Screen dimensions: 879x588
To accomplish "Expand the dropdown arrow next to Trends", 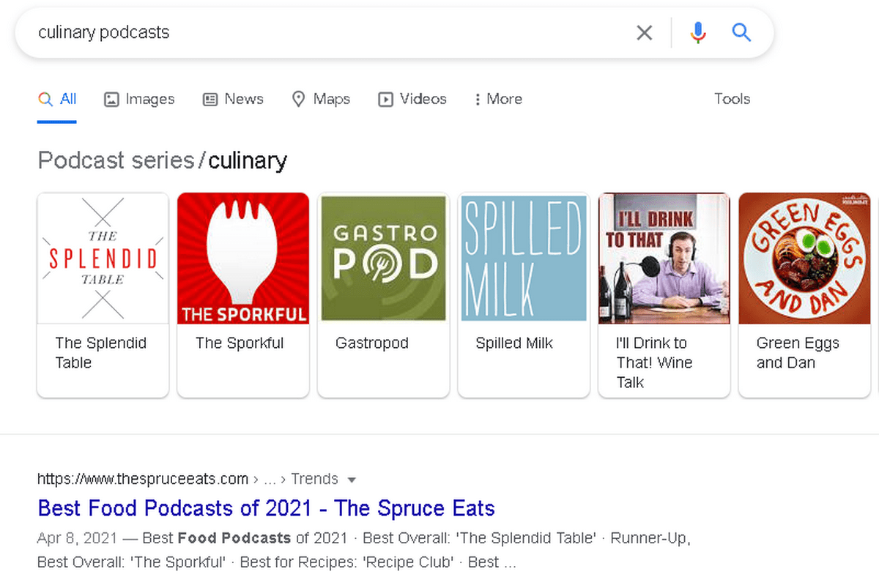I will click(x=352, y=480).
